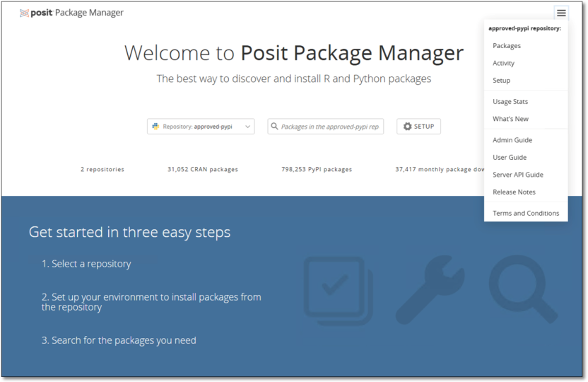Choose What's New in the menu

526,119
